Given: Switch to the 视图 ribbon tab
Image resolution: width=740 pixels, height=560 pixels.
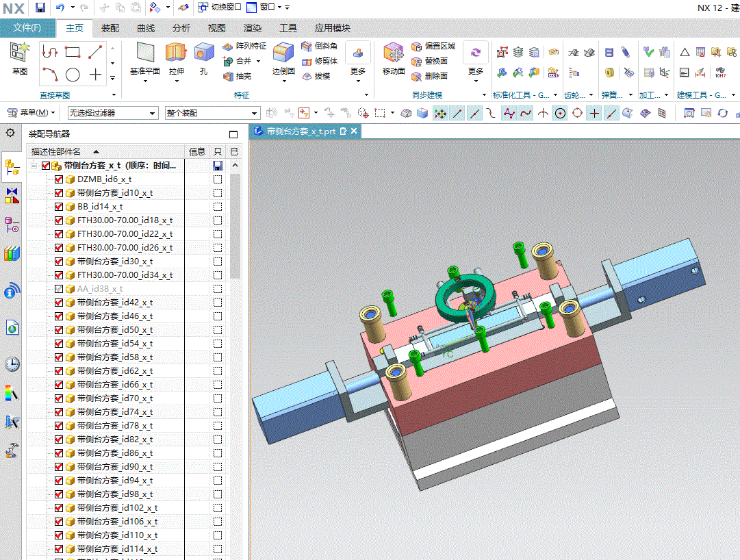Looking at the screenshot, I should pos(216,28).
